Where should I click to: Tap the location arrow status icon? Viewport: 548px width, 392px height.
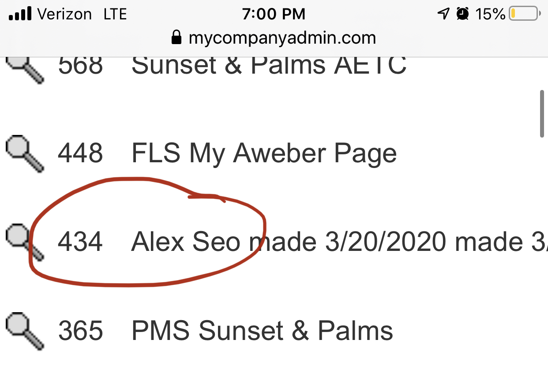coord(443,14)
